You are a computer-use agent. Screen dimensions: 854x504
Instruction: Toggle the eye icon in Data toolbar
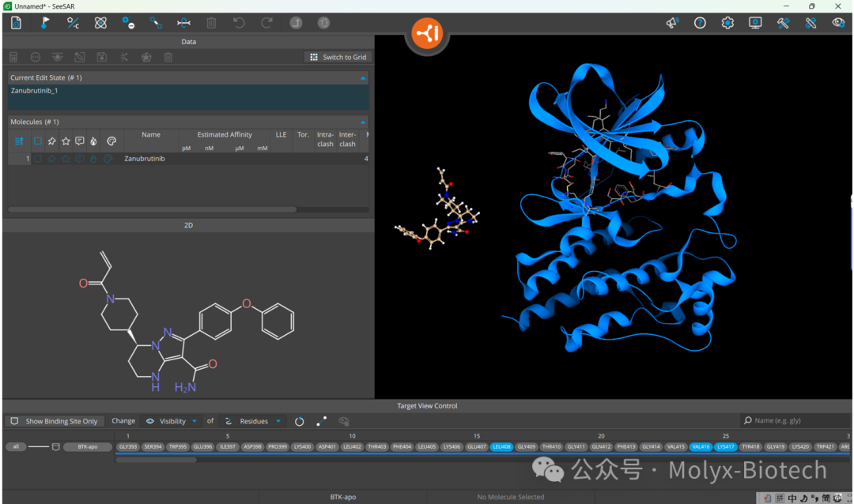point(57,57)
